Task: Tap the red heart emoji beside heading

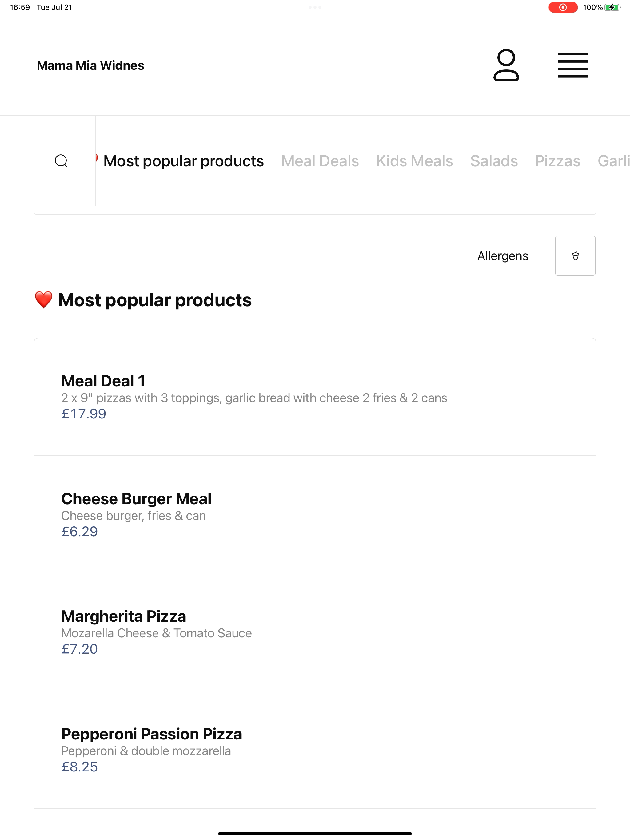Action: [43, 299]
